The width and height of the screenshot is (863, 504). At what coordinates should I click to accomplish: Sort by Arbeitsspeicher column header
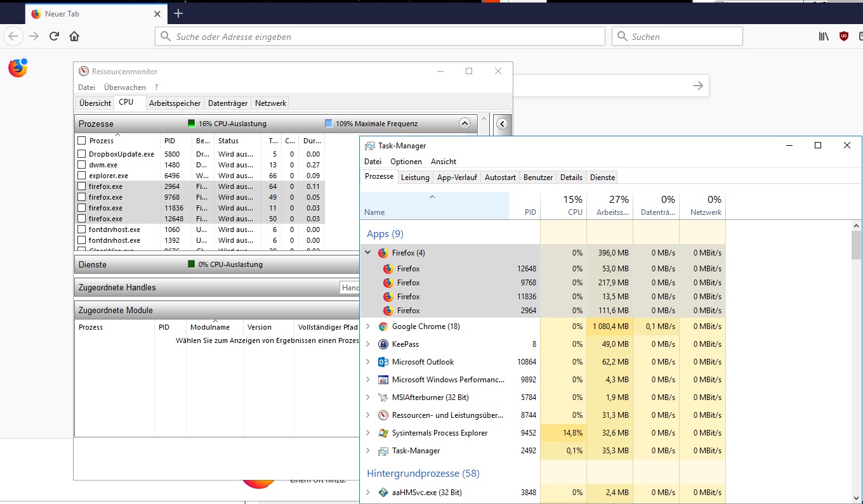(x=610, y=205)
